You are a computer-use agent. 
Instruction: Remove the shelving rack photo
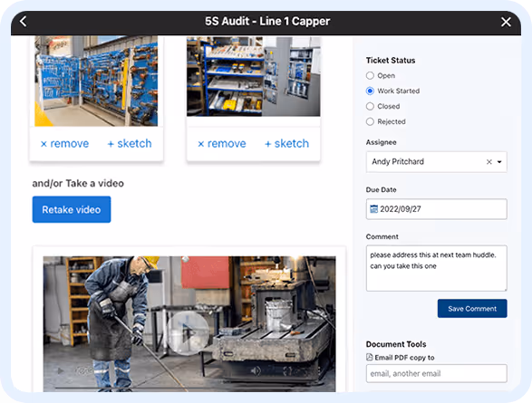(221, 144)
